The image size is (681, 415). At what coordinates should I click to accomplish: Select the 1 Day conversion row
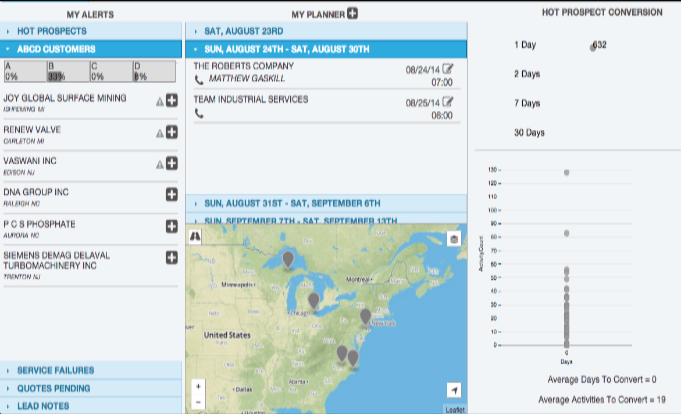(525, 45)
